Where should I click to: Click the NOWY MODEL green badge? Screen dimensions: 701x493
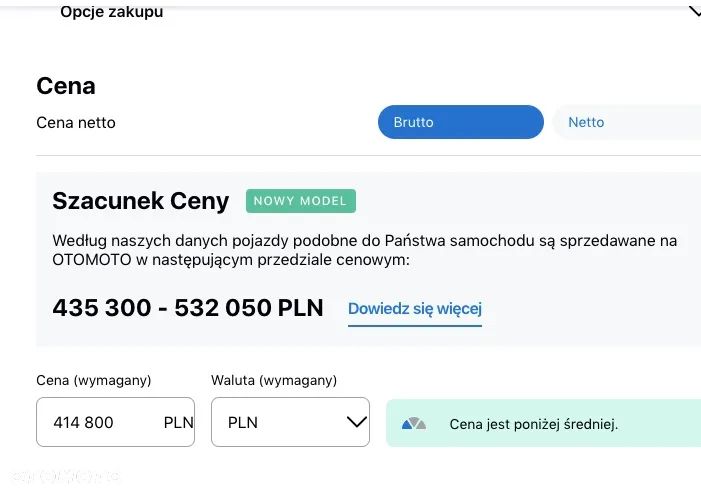pyautogui.click(x=300, y=201)
